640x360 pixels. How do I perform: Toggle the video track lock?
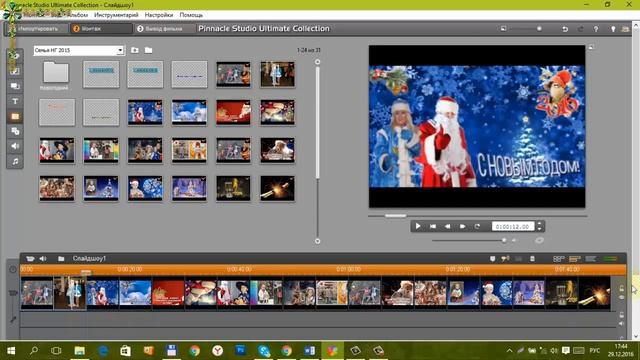click(621, 288)
